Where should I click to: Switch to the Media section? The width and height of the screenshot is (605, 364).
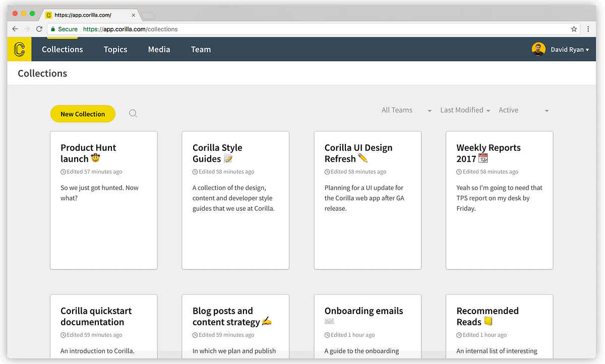(159, 49)
